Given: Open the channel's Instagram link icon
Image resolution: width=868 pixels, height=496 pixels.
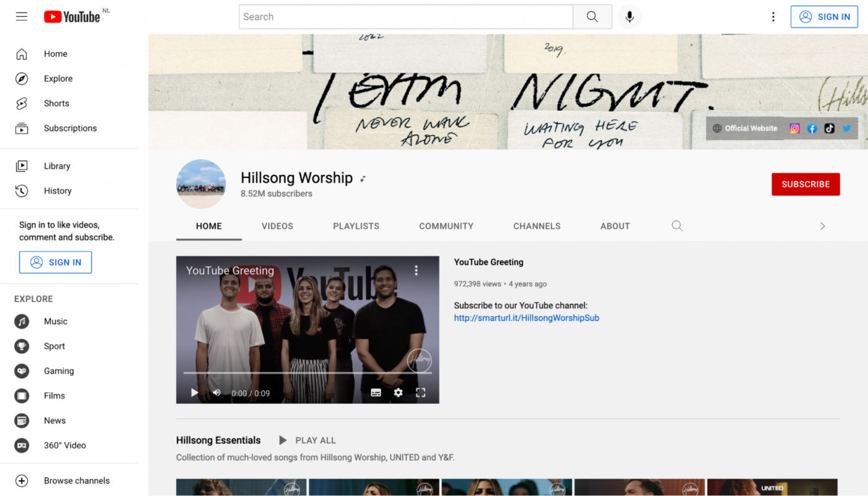Looking at the screenshot, I should 794,128.
